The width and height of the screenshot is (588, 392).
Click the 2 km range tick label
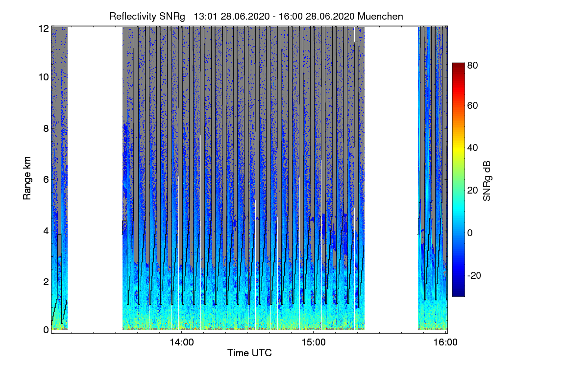coord(46,281)
